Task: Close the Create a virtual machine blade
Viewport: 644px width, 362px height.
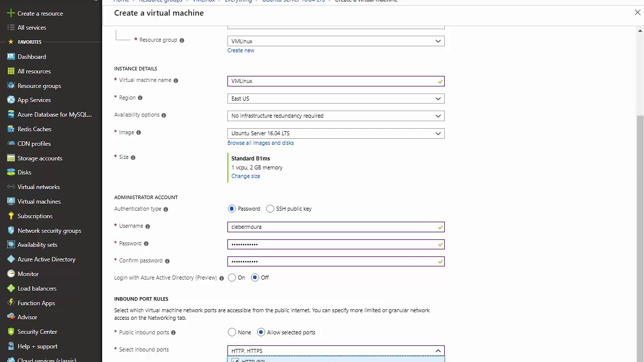Action: click(x=637, y=13)
